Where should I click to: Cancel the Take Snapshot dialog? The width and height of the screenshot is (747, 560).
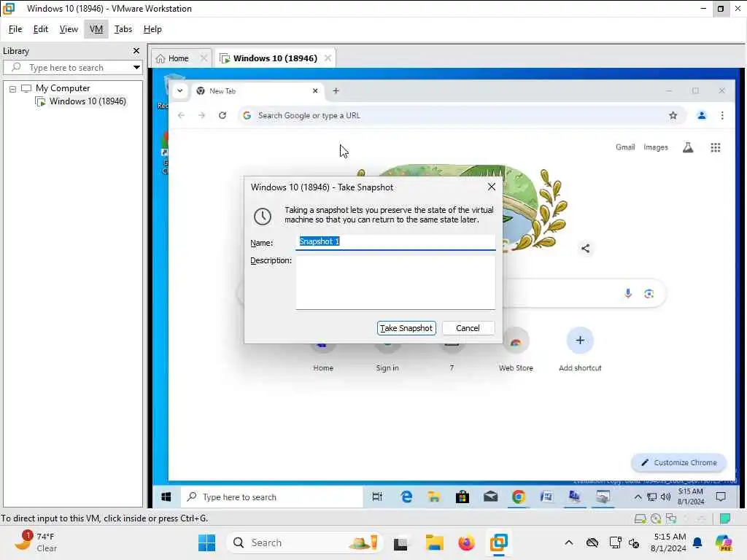468,328
